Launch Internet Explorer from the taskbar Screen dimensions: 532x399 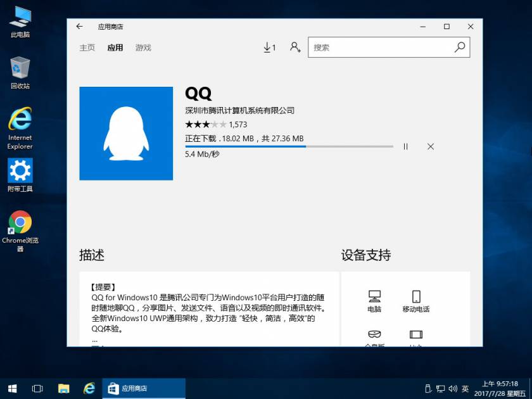pos(89,388)
